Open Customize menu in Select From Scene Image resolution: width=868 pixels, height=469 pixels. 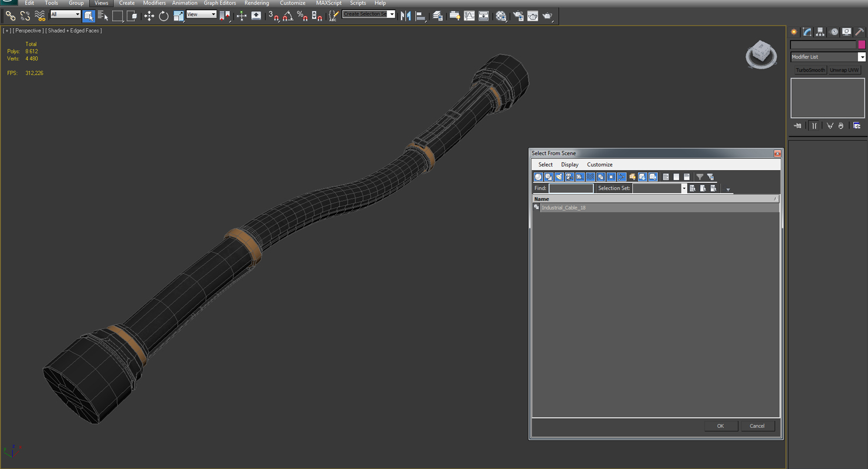click(x=599, y=165)
